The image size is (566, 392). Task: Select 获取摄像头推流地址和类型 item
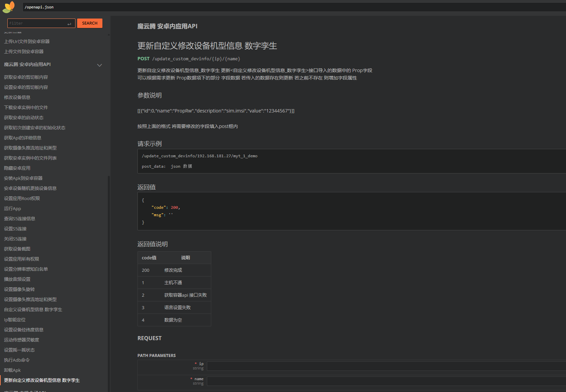pyautogui.click(x=30, y=148)
